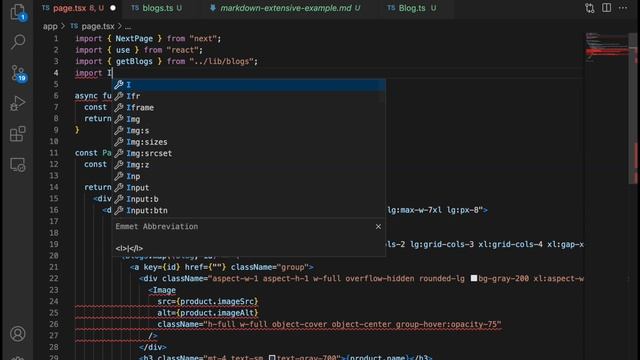This screenshot has height=360, width=640.
Task: Click 'NextPage' in the line 1 import
Action: point(134,38)
